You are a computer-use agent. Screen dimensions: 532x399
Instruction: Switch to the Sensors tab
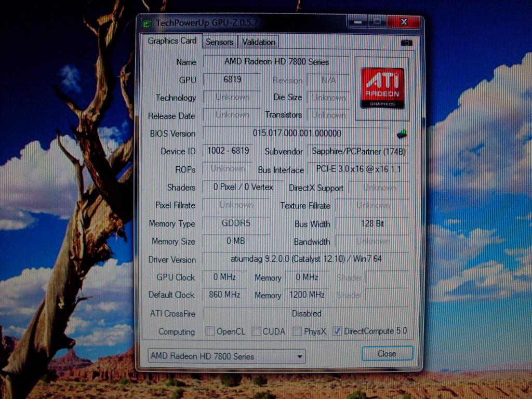(219, 42)
